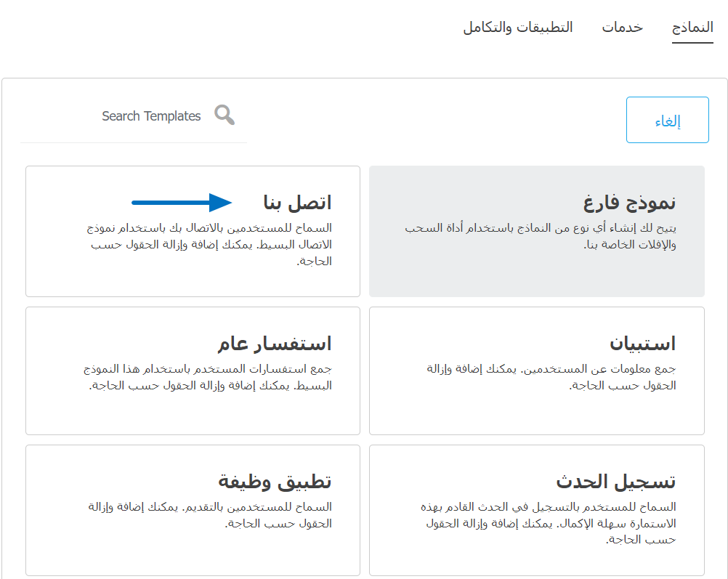Click the description under استبيان
The width and height of the screenshot is (728, 579).
point(551,378)
